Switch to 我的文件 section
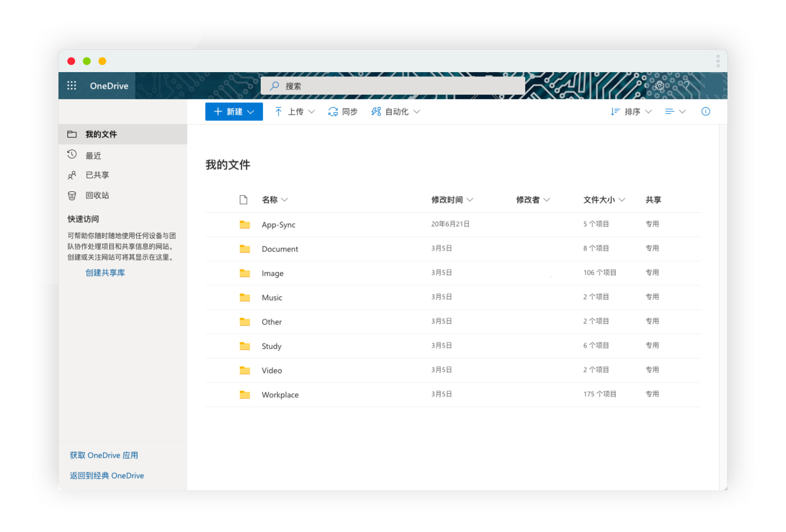Screen dimensions: 786x532 [101, 134]
